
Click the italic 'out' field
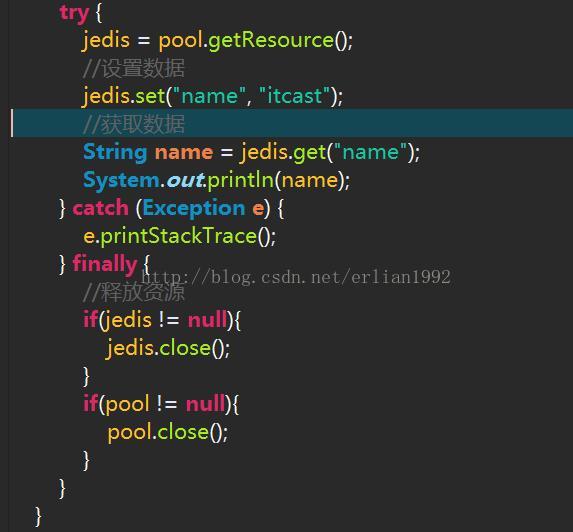[x=186, y=180]
